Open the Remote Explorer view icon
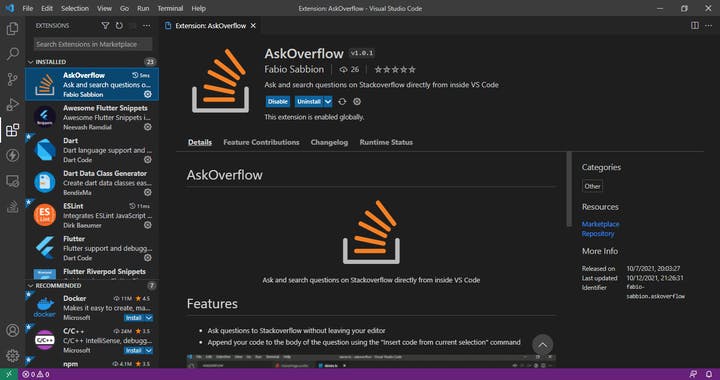This screenshot has height=380, width=720. click(12, 181)
